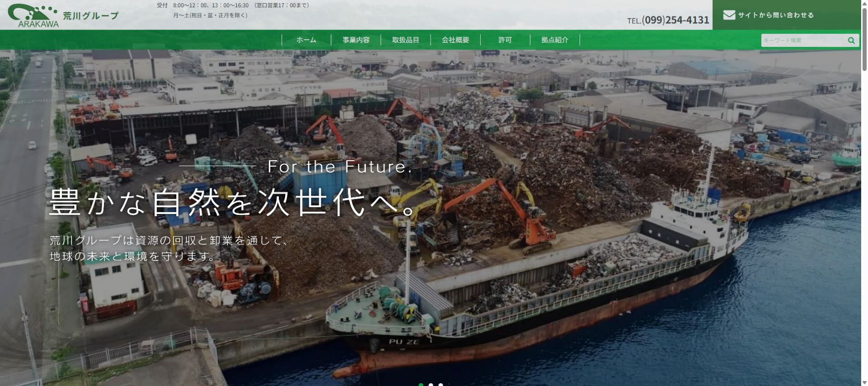Screen dimensions: 868x386
Task: Click the サイトから問い合わせる button
Action: click(x=786, y=15)
